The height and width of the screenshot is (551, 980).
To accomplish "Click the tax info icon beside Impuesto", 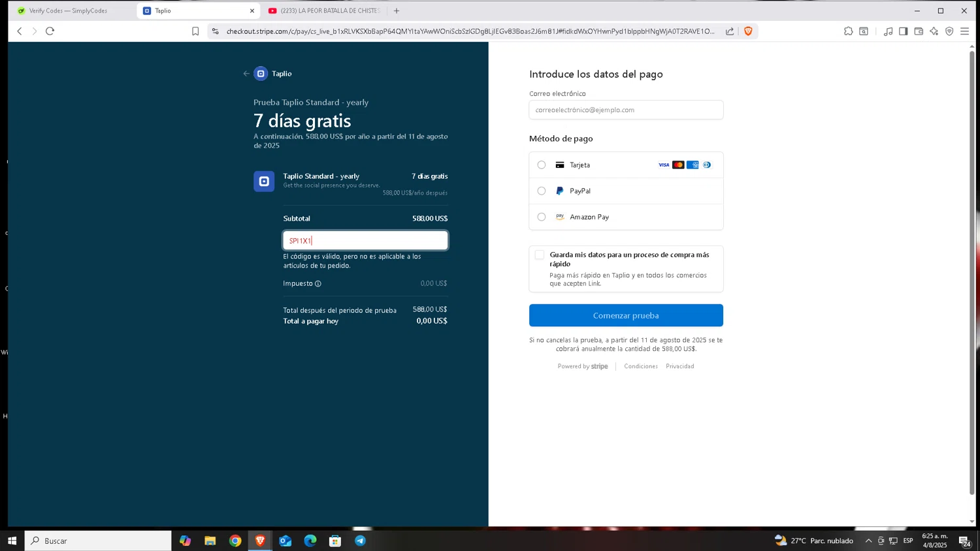I will [318, 283].
